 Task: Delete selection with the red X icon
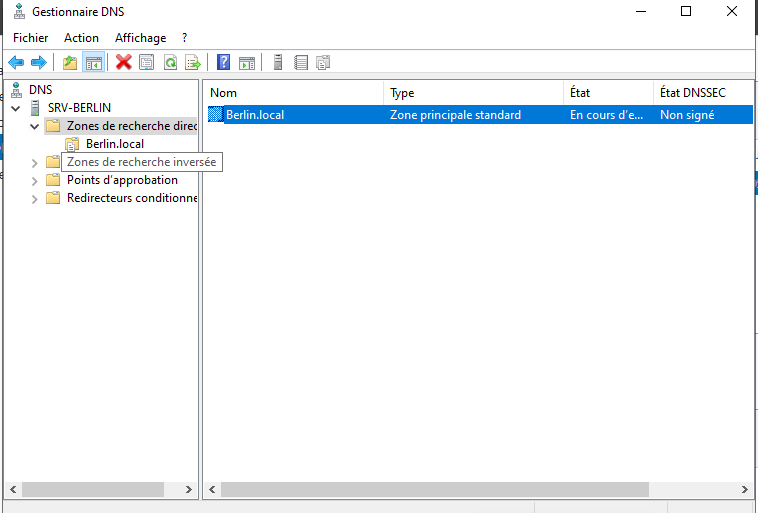tap(124, 62)
